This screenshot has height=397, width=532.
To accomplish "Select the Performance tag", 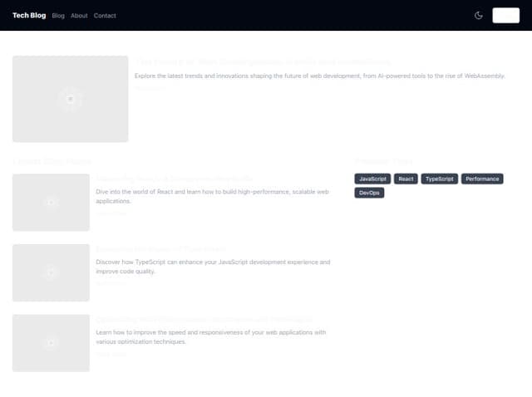I will point(482,179).
